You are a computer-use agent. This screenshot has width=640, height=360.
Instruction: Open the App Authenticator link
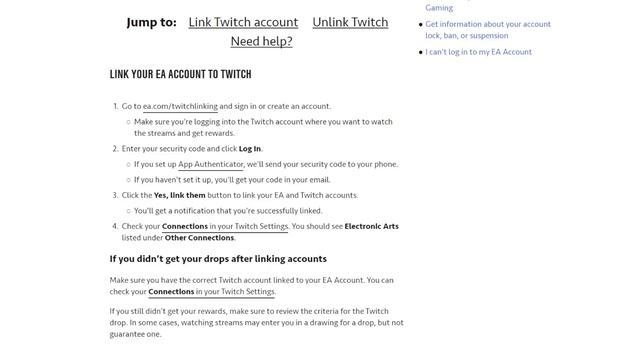pos(211,164)
